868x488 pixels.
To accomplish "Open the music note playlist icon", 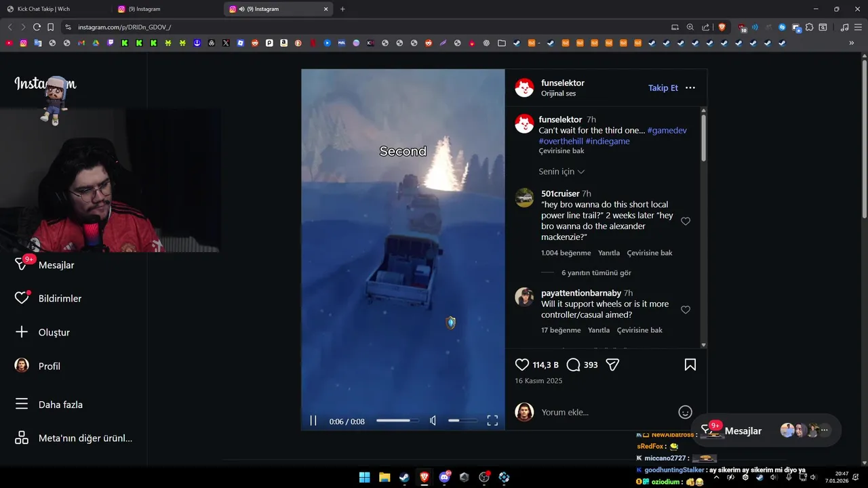I will [x=844, y=27].
